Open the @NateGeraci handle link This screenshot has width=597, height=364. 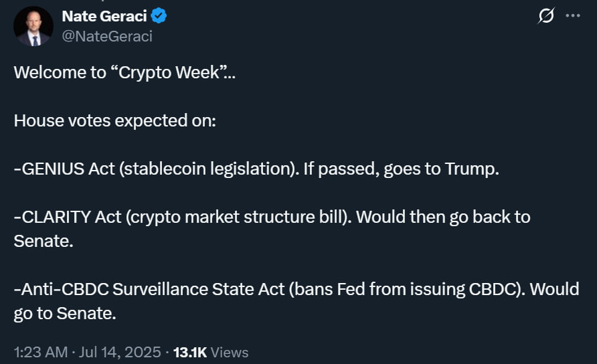click(107, 37)
